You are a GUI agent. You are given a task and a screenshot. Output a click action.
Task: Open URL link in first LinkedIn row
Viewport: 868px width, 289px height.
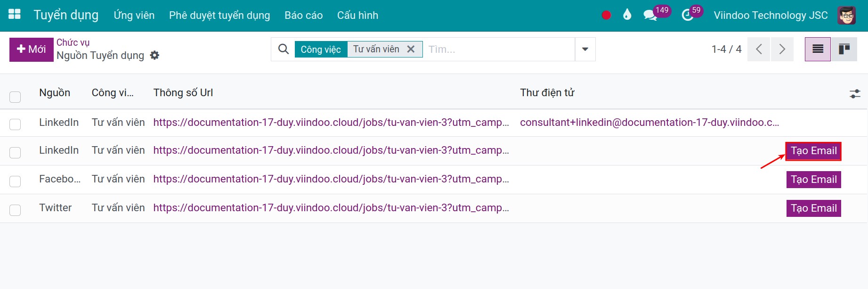pos(331,123)
